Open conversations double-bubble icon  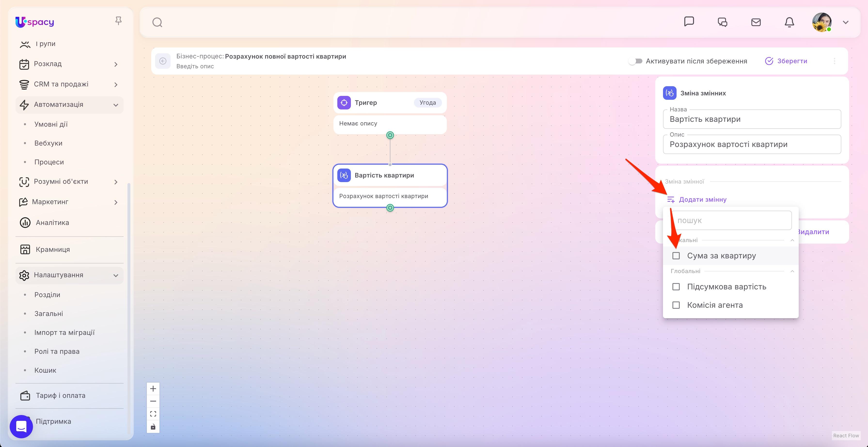722,22
